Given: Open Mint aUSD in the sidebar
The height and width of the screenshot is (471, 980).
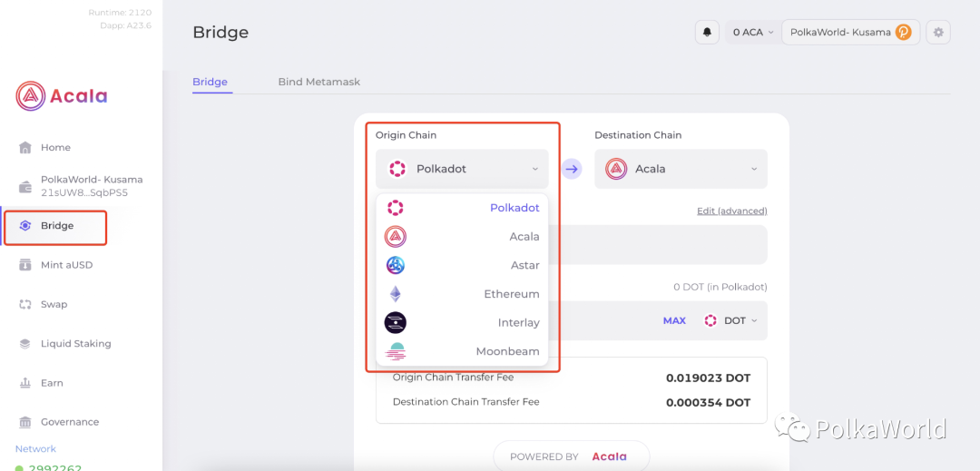Looking at the screenshot, I should [66, 265].
